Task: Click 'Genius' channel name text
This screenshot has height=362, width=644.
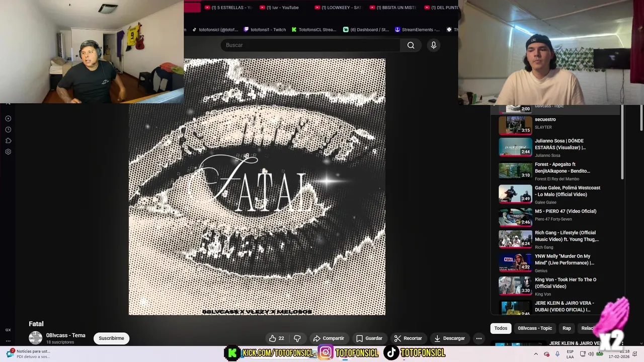Action: coord(541,271)
